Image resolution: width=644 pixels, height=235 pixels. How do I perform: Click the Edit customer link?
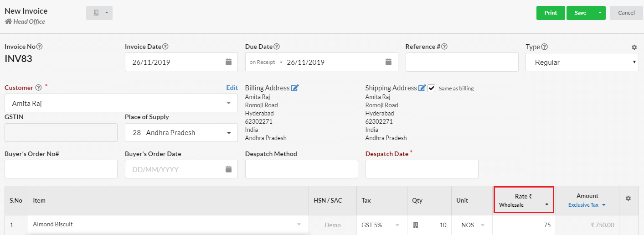pyautogui.click(x=232, y=88)
